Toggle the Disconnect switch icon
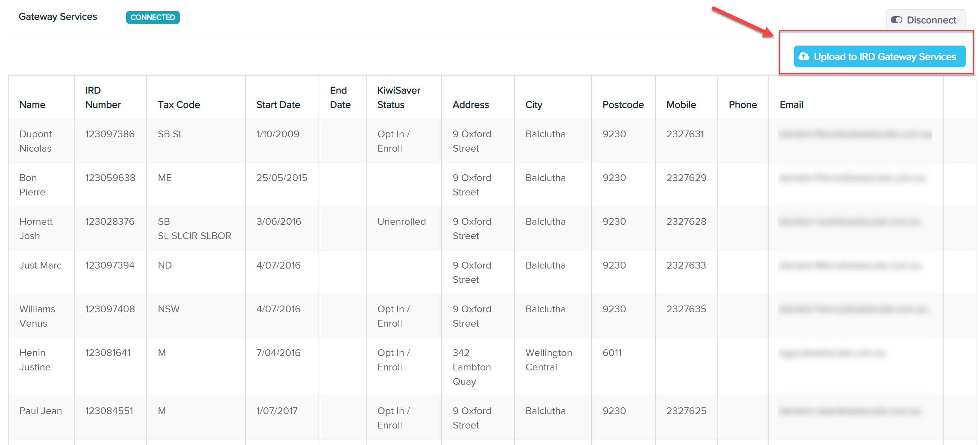This screenshot has height=445, width=980. (x=896, y=20)
